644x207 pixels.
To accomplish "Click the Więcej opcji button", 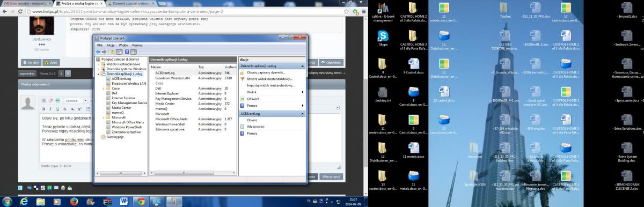I will point(331,176).
